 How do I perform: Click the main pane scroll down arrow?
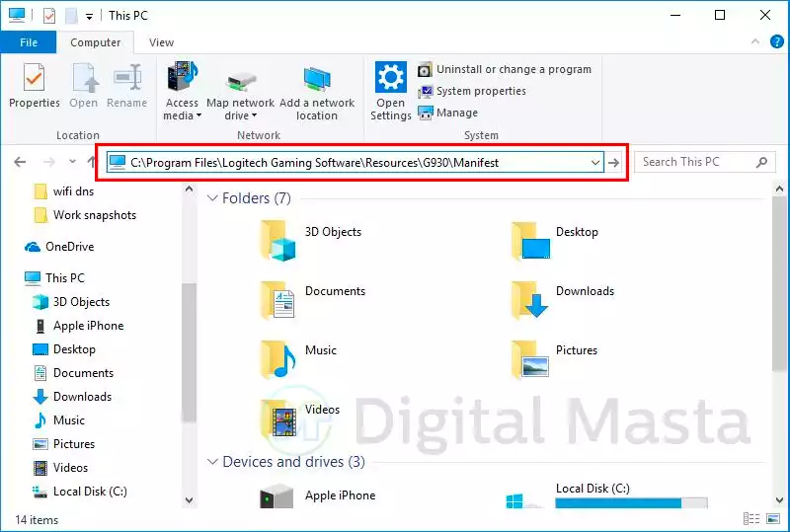coord(779,500)
